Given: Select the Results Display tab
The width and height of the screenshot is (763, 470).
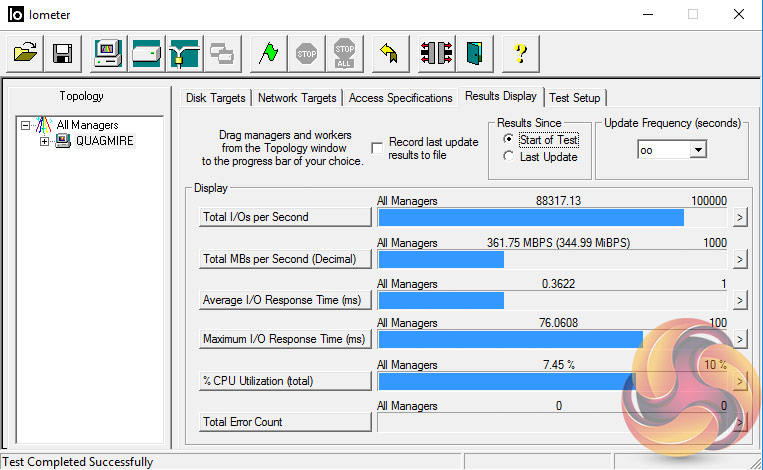Looking at the screenshot, I should [501, 96].
